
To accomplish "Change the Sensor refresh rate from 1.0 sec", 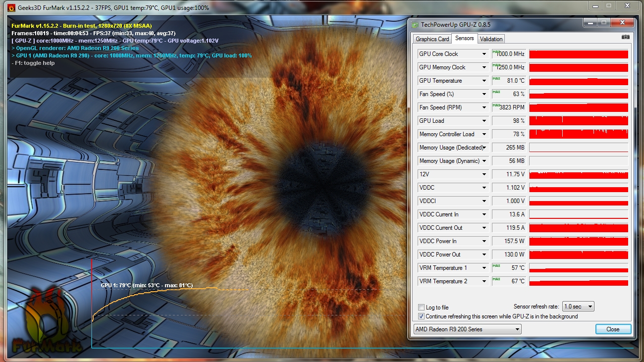I will (x=578, y=307).
